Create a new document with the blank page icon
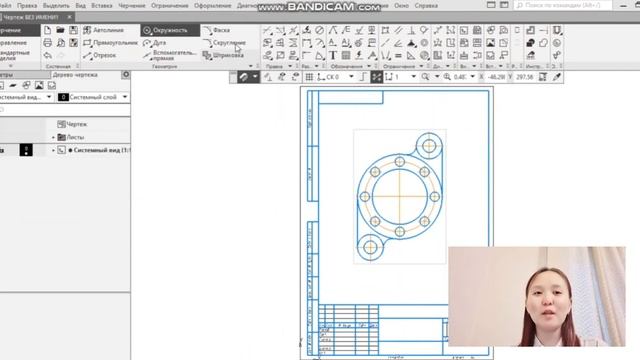 pyautogui.click(x=48, y=30)
